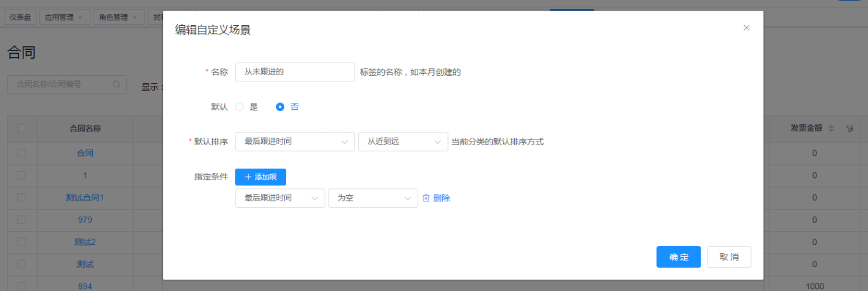Click the 取消 button

point(729,257)
